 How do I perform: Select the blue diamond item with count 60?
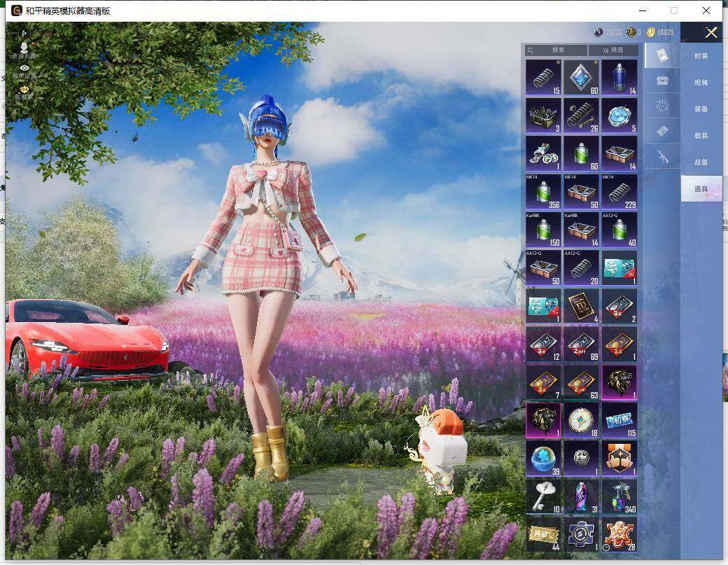(x=581, y=77)
